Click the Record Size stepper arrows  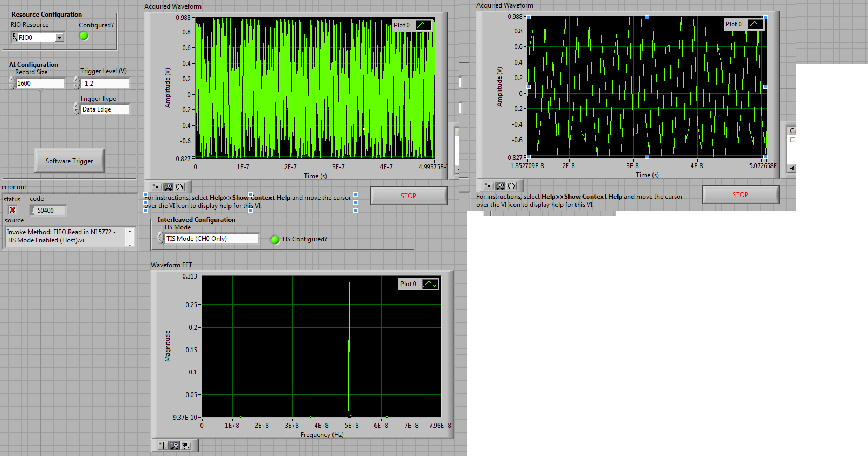12,83
